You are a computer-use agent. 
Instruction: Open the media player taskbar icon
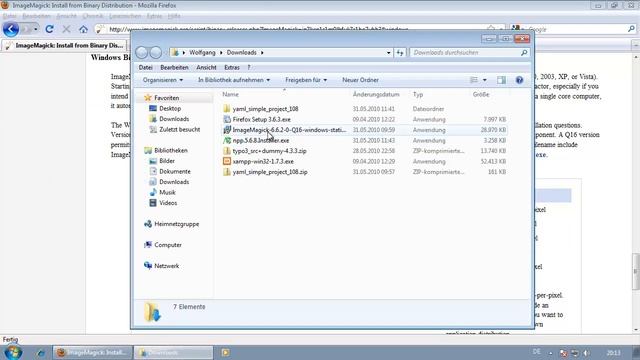click(225, 353)
